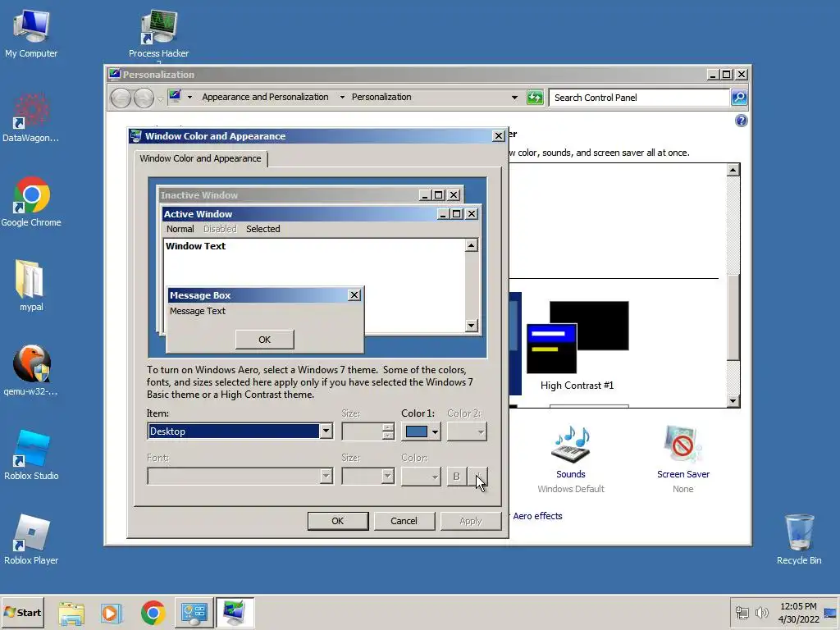Viewport: 840px width, 630px height.
Task: Select the High Contrast #1 theme
Action: pos(577,345)
